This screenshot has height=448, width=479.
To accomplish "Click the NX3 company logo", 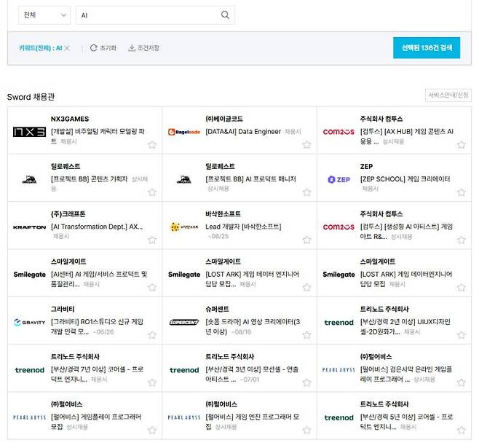I will point(29,132).
